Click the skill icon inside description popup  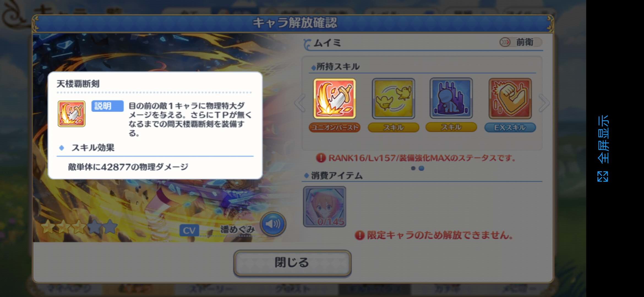[72, 114]
